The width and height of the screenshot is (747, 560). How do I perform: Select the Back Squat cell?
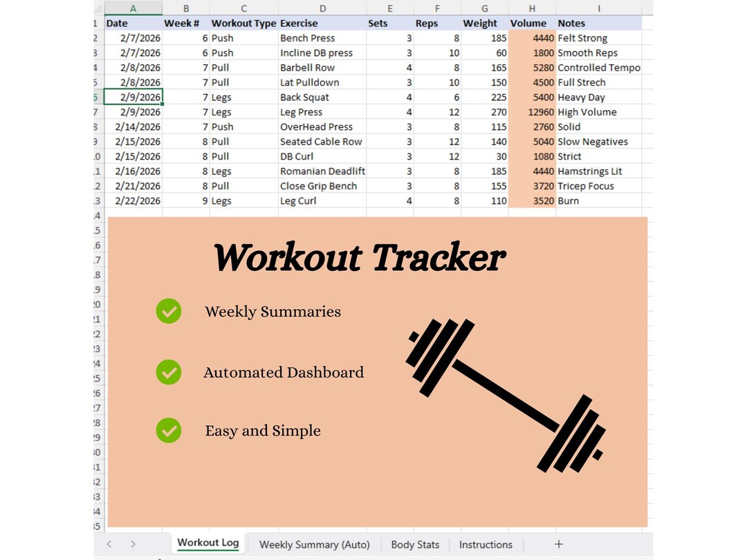322,97
